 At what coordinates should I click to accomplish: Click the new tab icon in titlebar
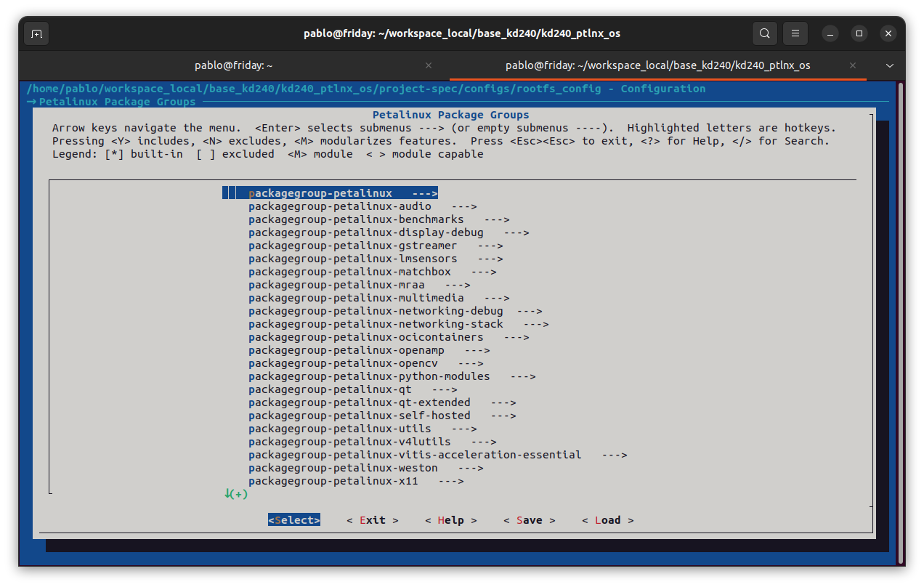(x=37, y=33)
